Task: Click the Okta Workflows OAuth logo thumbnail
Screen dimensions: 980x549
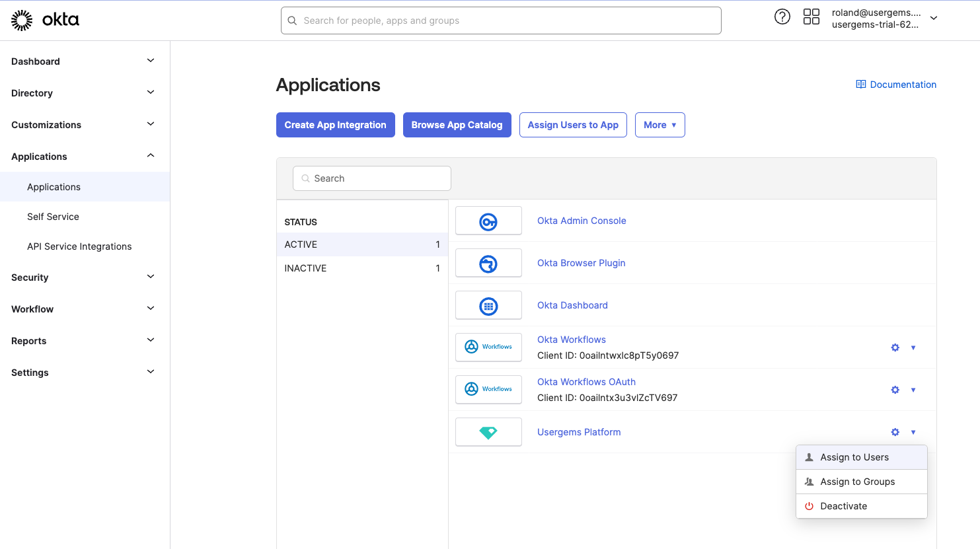Action: click(488, 389)
